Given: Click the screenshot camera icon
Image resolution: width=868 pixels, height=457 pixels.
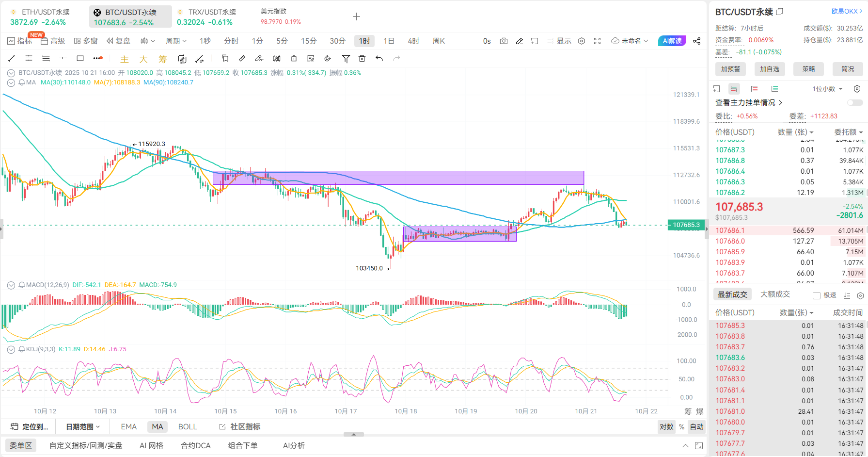Looking at the screenshot, I should coord(504,41).
